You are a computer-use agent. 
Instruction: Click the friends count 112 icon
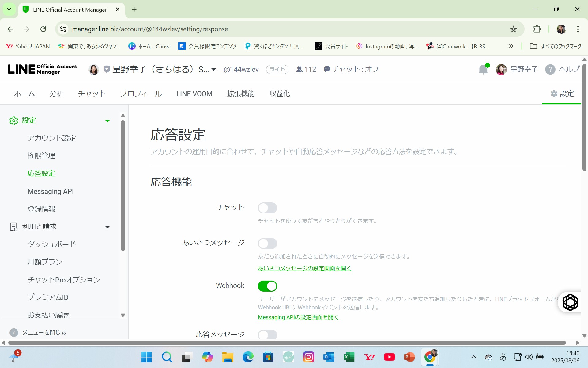point(299,69)
